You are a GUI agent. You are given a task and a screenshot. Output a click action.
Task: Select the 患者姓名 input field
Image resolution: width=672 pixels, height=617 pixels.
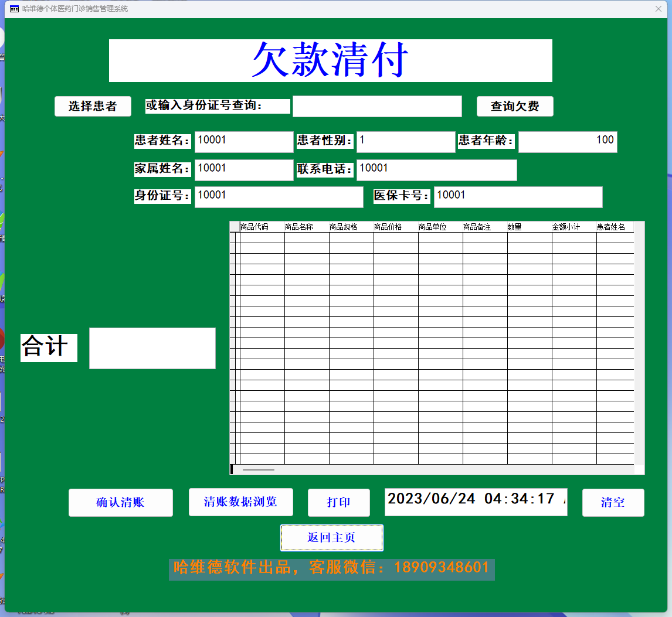(244, 142)
